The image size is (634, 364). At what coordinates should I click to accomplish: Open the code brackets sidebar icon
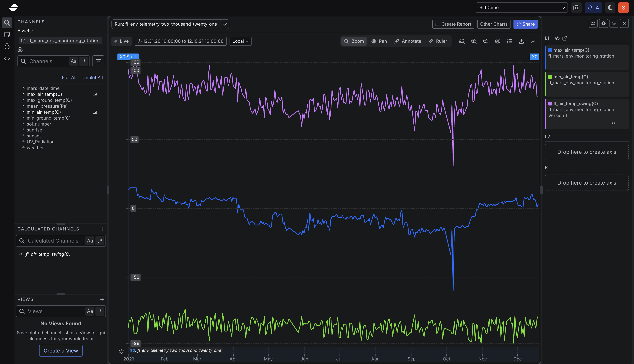pos(7,58)
